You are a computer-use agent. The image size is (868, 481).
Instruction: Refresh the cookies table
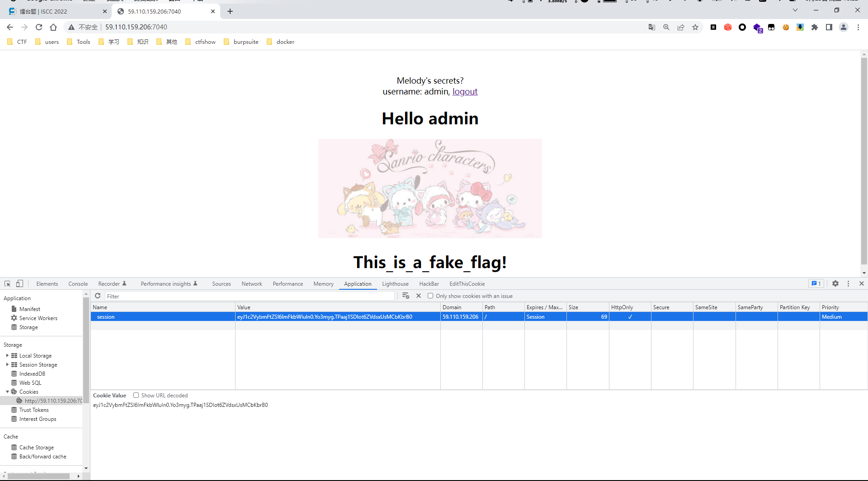(x=98, y=296)
